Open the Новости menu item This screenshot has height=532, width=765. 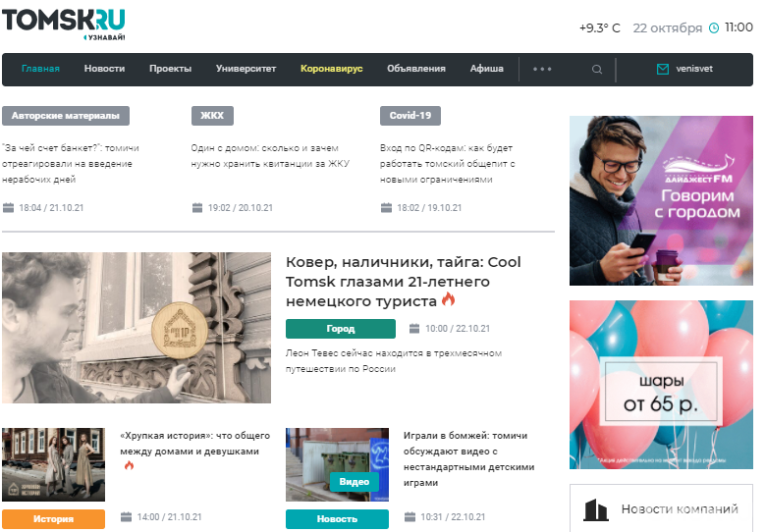pyautogui.click(x=104, y=69)
